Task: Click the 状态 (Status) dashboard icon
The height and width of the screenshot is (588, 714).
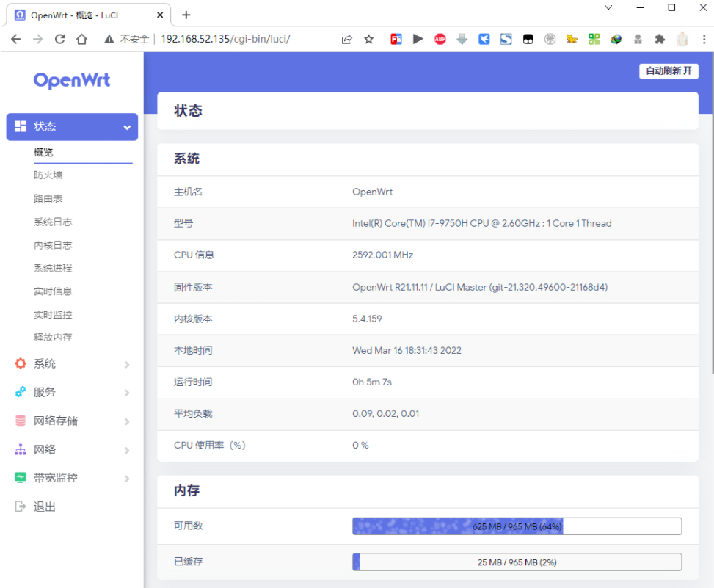Action: (x=19, y=126)
